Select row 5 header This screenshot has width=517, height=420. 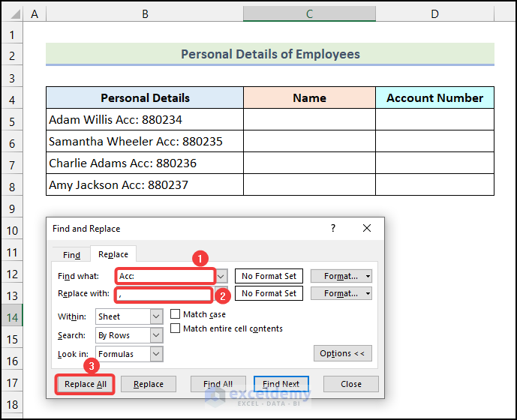click(x=12, y=121)
